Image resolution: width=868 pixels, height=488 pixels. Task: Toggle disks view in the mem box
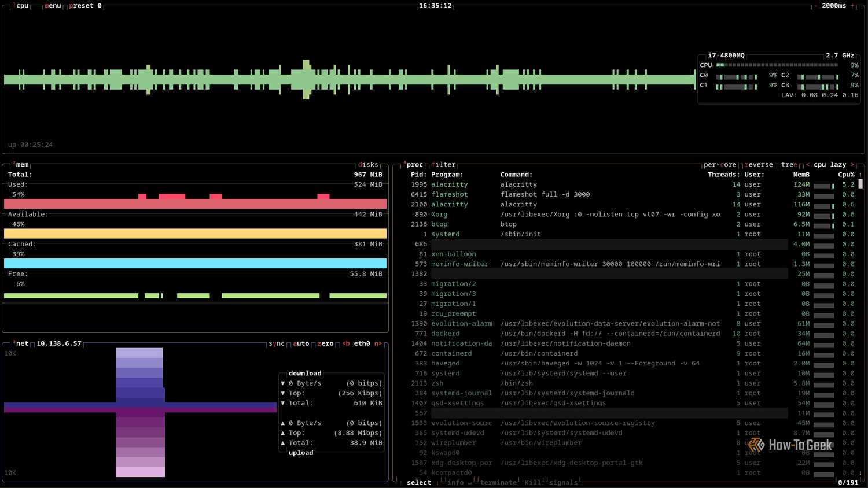pyautogui.click(x=368, y=165)
